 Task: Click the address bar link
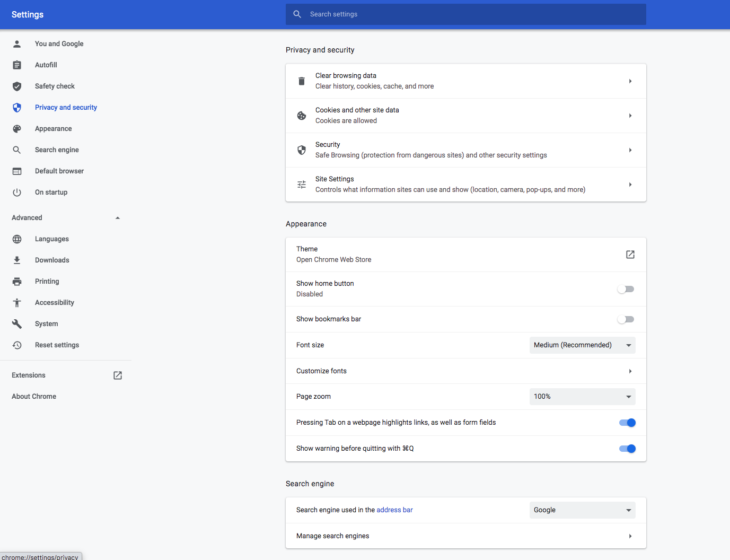pos(394,510)
